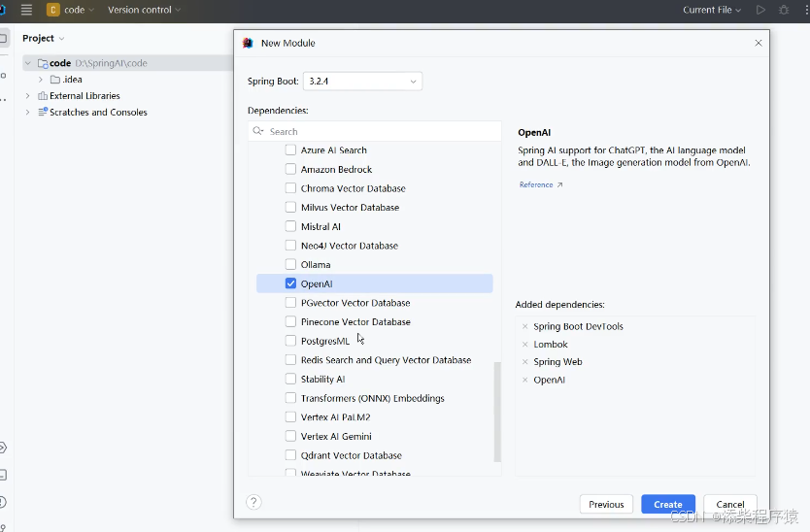
Task: Check Redis Search and Query Vector Database
Action: coord(290,360)
